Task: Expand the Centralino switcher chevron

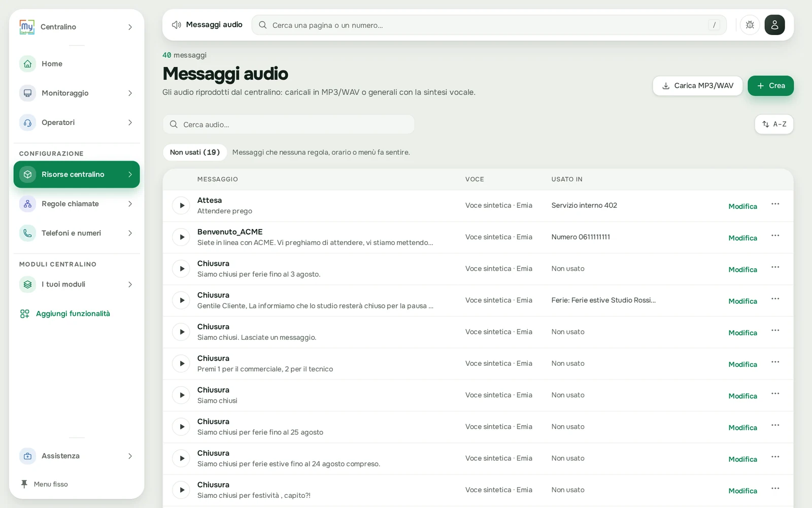Action: click(x=130, y=27)
